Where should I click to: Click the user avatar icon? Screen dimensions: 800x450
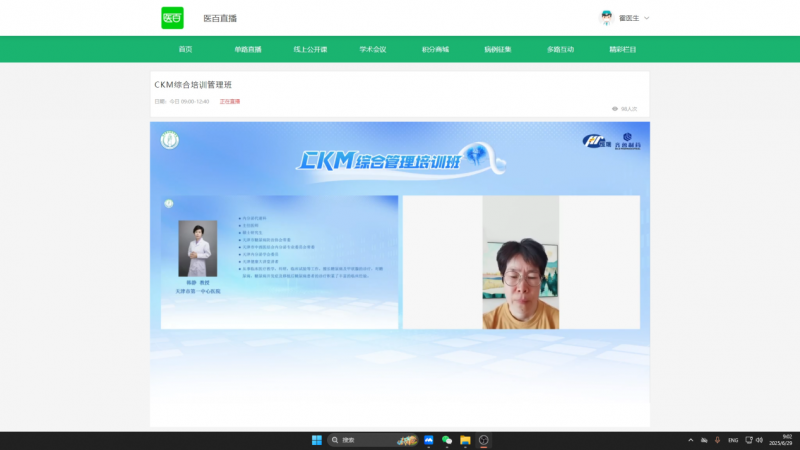[x=606, y=17]
